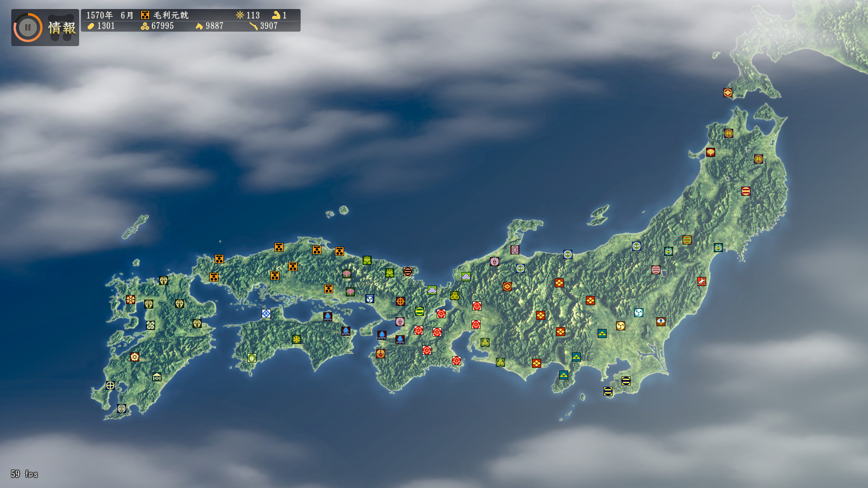Select the green circle crest with yellow stripes
This screenshot has height=488, width=868.
pos(420,311)
